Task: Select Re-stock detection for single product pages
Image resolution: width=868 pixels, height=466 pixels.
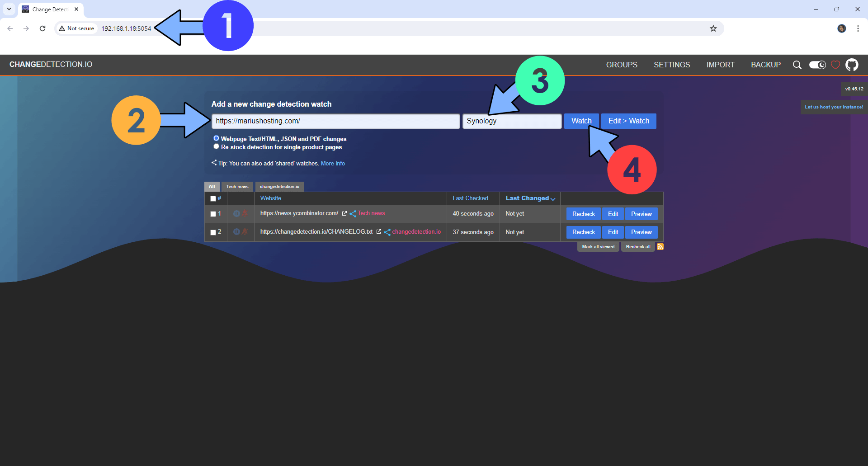Action: point(216,146)
